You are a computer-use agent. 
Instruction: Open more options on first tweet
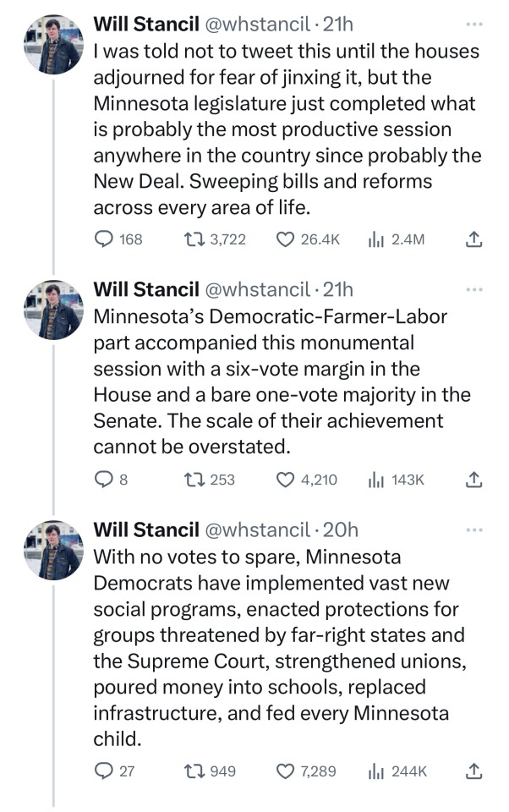tap(475, 23)
